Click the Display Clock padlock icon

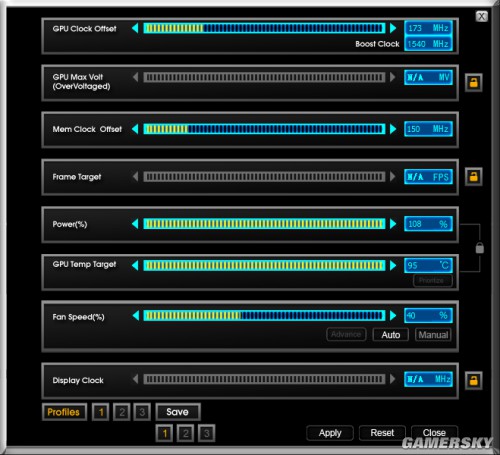tap(474, 380)
